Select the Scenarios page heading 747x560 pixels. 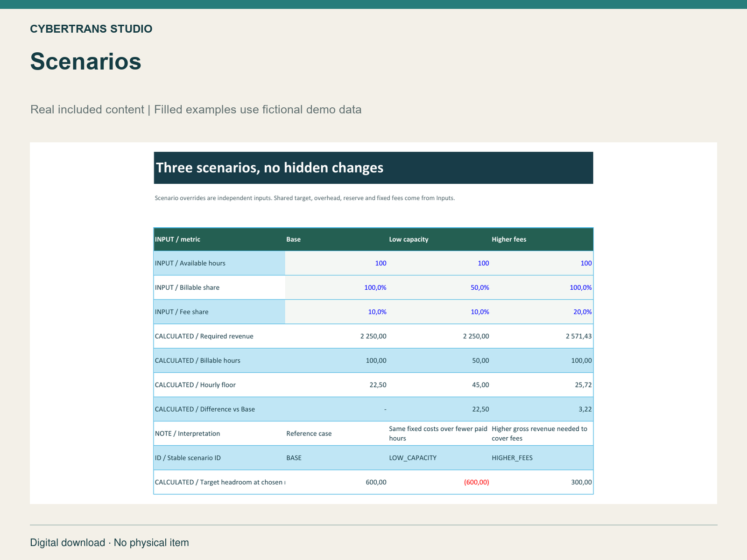pos(86,61)
